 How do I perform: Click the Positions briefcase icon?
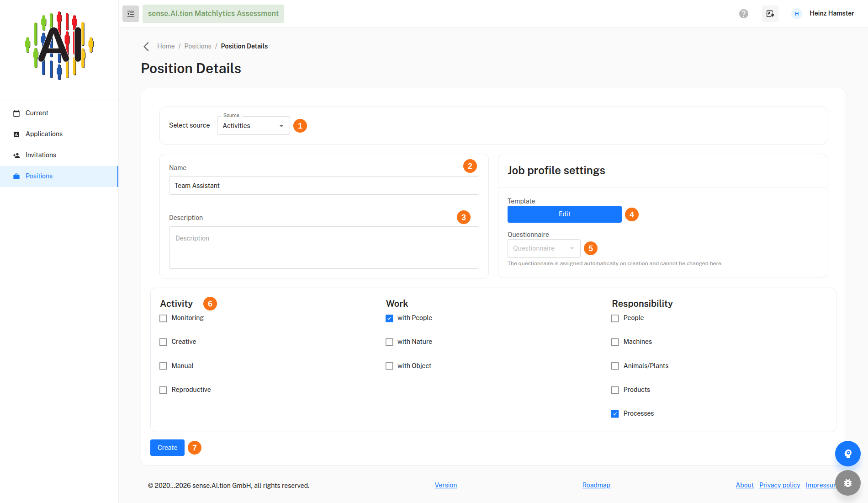16,177
